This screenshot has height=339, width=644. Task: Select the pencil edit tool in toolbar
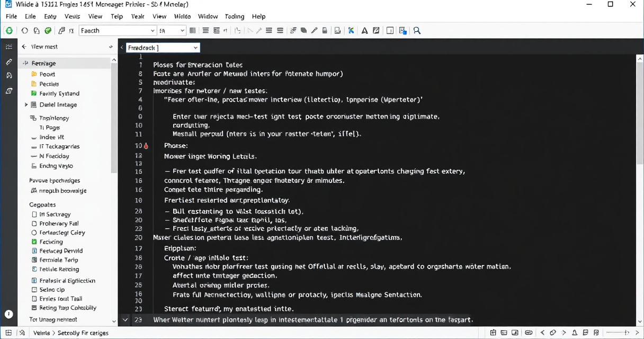(314, 31)
